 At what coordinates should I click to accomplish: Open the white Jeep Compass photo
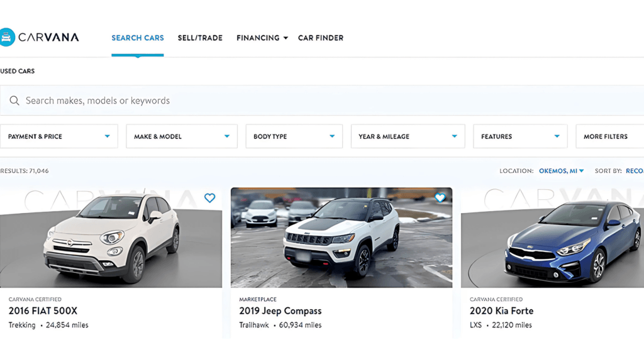point(341,238)
